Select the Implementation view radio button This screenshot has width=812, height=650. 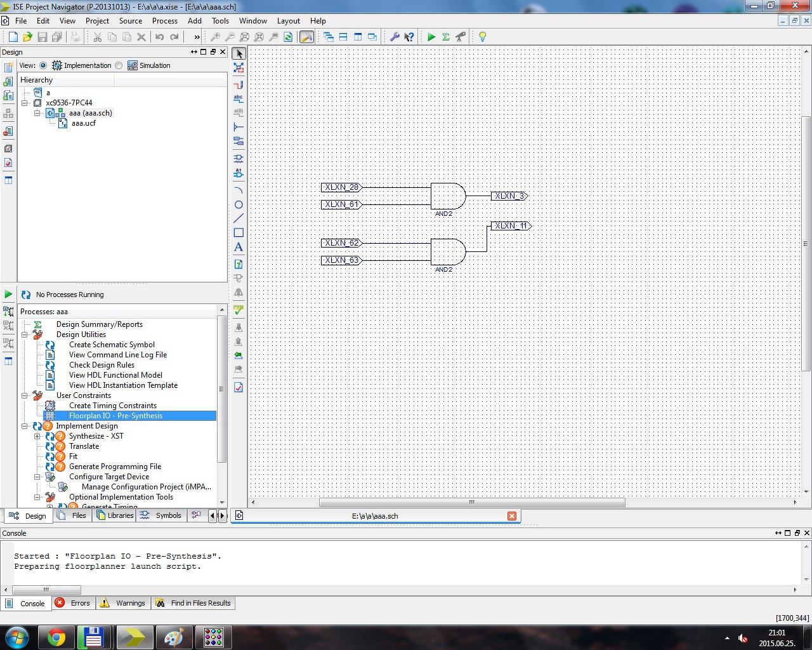(x=43, y=65)
